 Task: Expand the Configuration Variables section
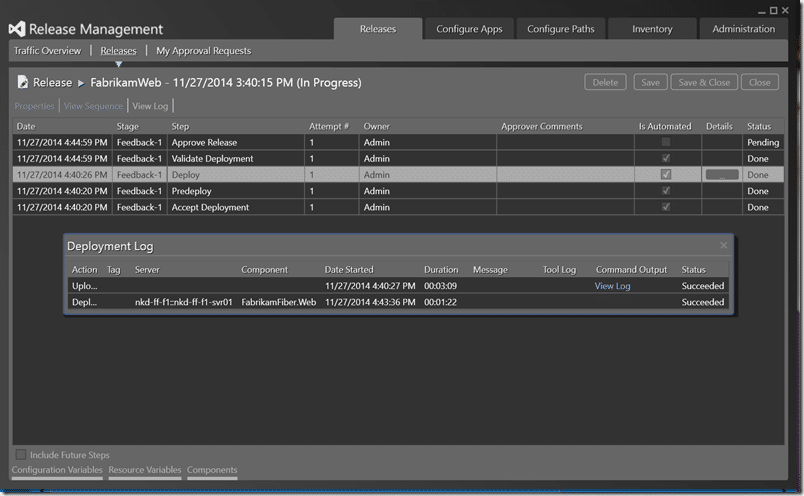point(57,470)
